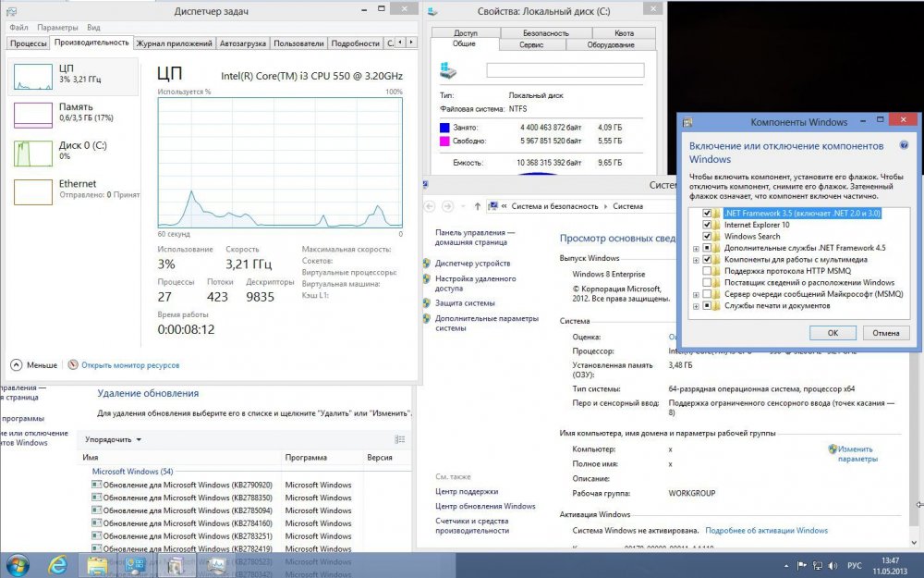The image size is (924, 578).
Task: Switch to the Подробности tab
Action: [x=356, y=43]
